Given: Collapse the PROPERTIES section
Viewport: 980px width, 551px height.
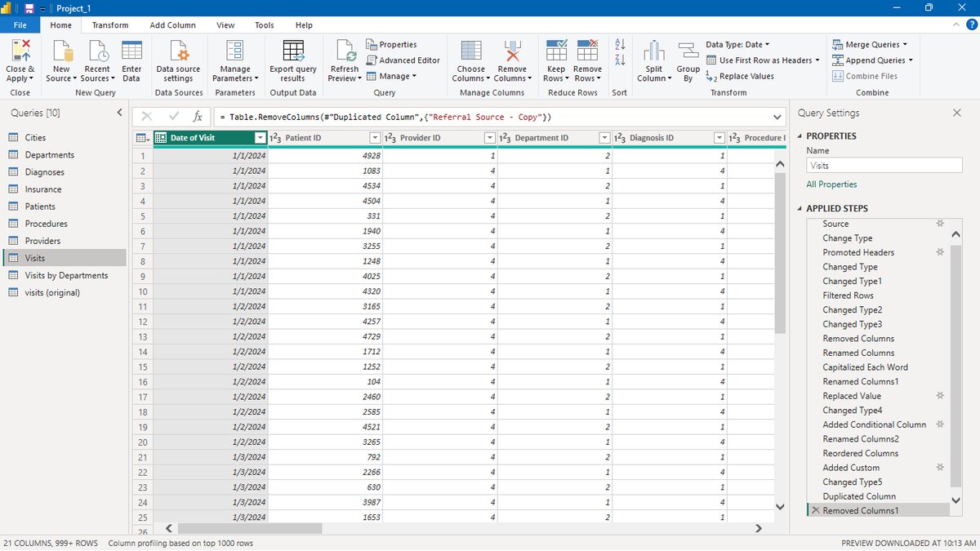Looking at the screenshot, I should (x=800, y=136).
